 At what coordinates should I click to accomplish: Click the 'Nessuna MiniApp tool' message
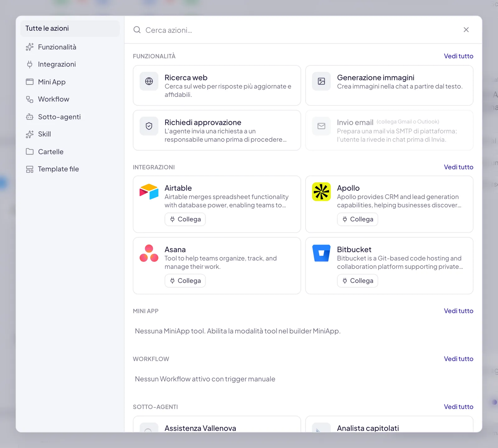click(237, 331)
